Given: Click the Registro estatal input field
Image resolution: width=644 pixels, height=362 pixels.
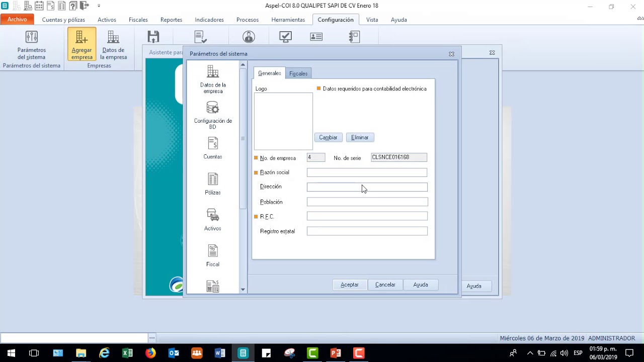Looking at the screenshot, I should pos(367,231).
